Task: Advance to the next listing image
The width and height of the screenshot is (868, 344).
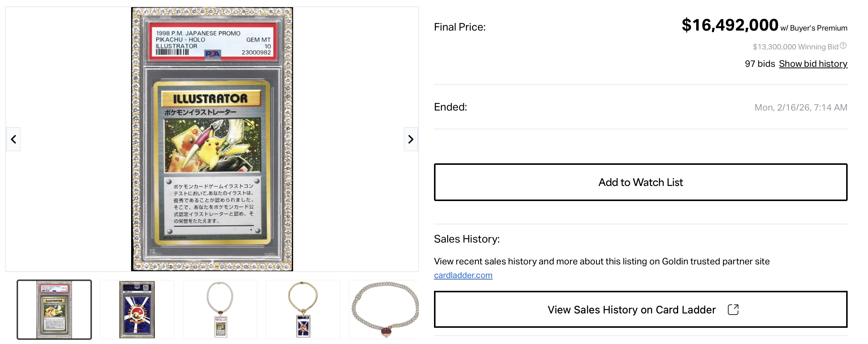Action: pos(411,140)
